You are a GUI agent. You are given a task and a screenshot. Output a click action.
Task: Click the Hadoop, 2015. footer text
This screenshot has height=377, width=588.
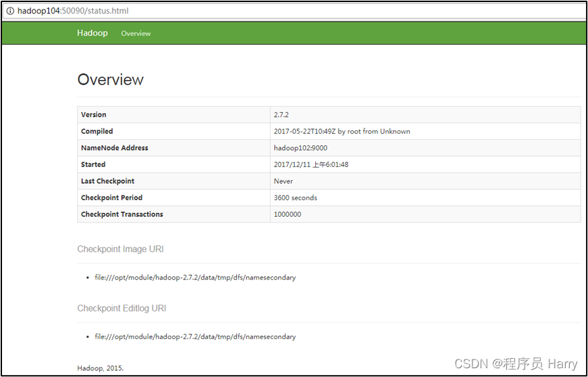[x=101, y=368]
